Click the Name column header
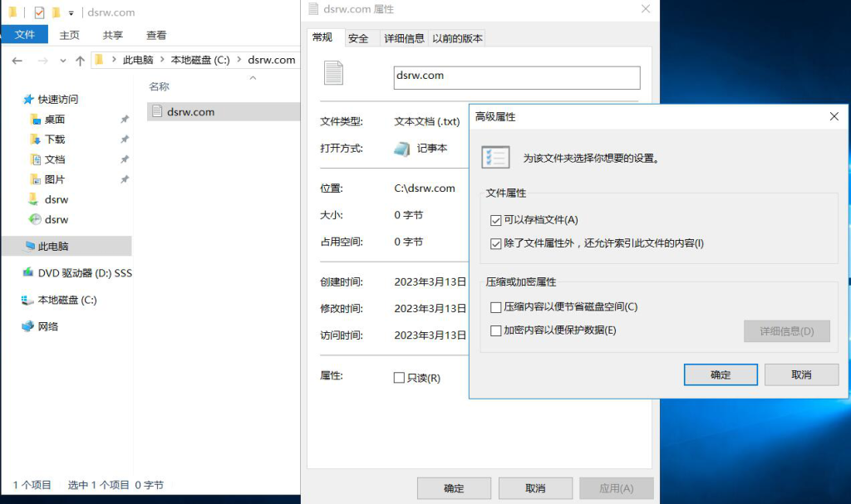The image size is (851, 504). coord(159,86)
